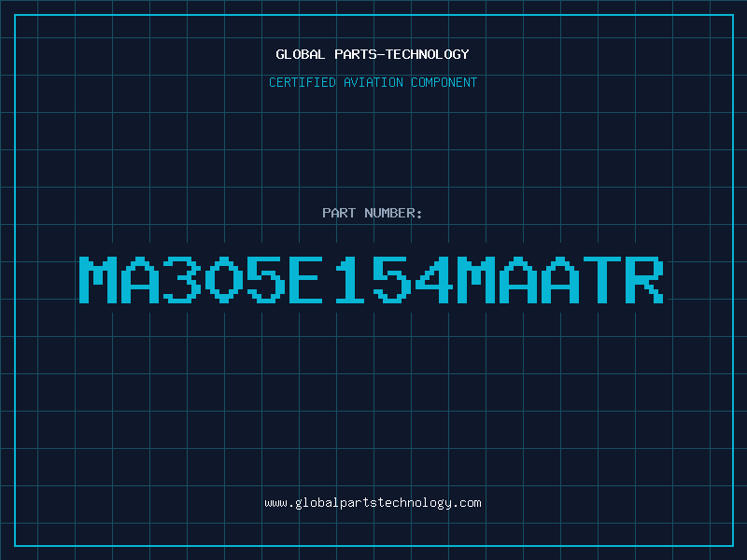Click the trailing 'TR' of the part number
This screenshot has height=560, width=747.
tap(623, 280)
